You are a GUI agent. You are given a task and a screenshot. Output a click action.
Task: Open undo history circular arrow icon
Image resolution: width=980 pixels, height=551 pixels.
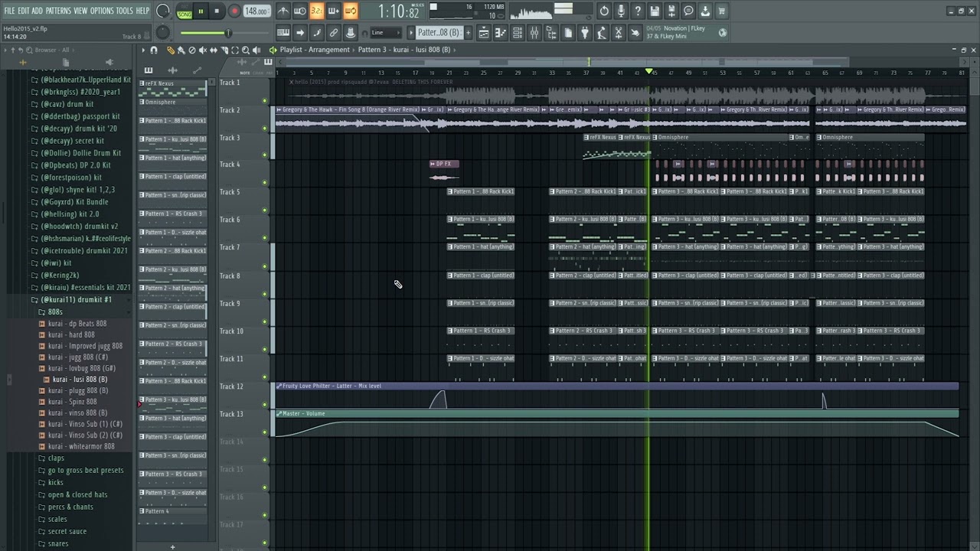pyautogui.click(x=604, y=11)
